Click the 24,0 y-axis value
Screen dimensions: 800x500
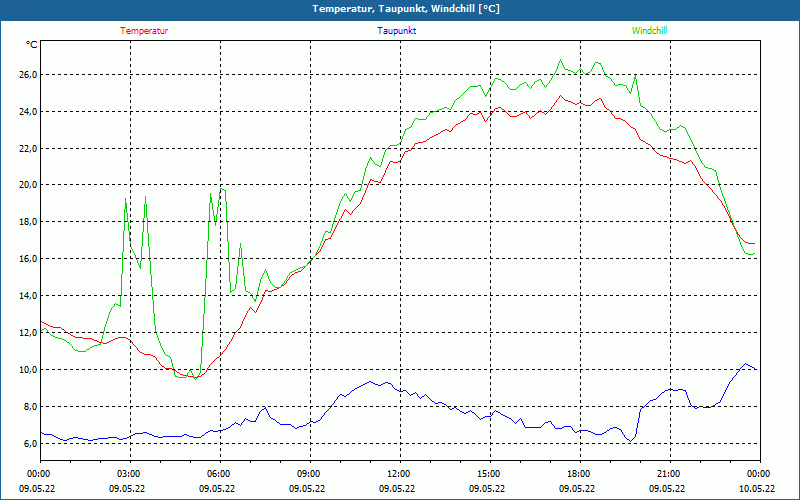(x=29, y=112)
